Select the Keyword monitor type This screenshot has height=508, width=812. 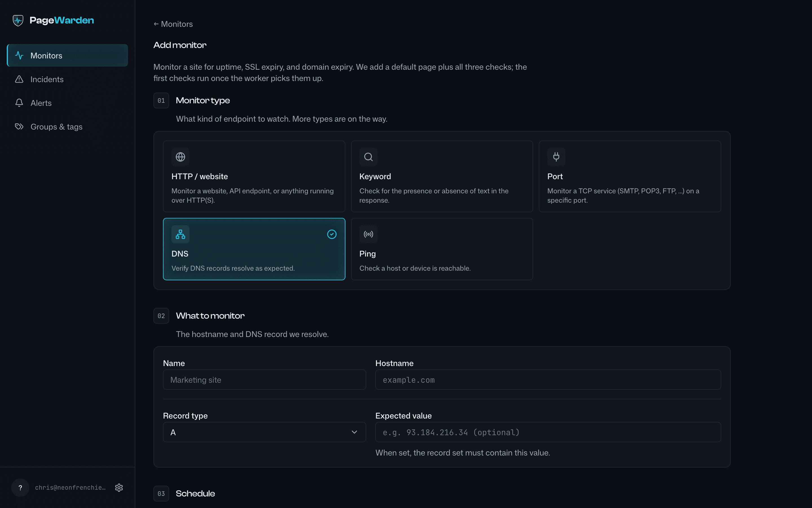pyautogui.click(x=442, y=176)
